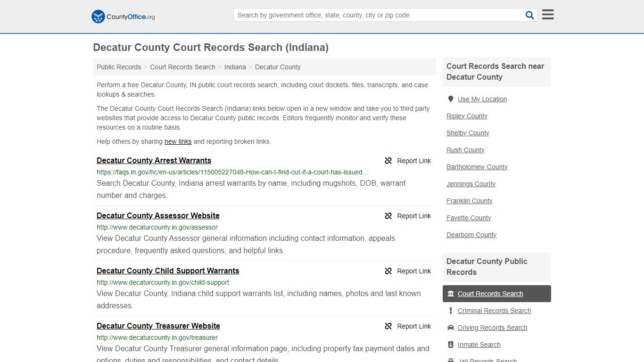
Task: Open Rush County records
Action: tap(465, 150)
